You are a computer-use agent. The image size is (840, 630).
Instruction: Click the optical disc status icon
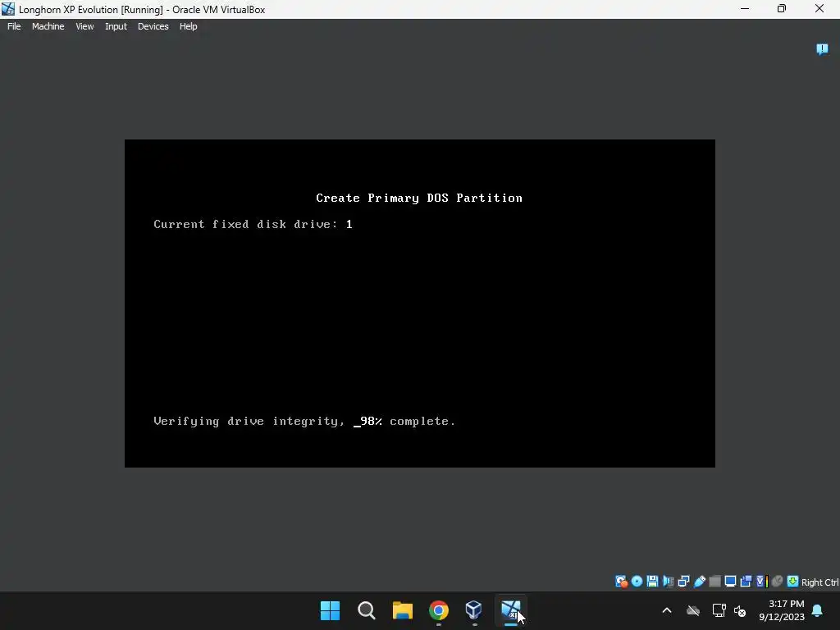(637, 582)
